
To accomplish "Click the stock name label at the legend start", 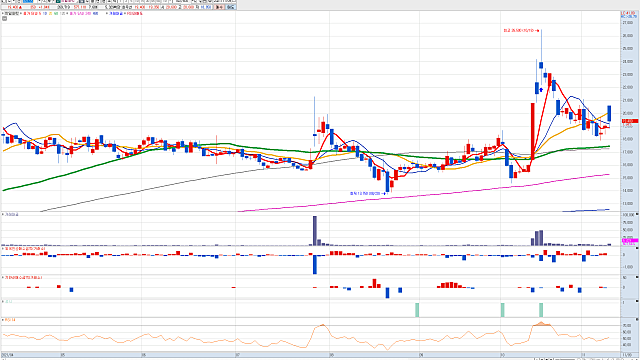I will [x=11, y=13].
